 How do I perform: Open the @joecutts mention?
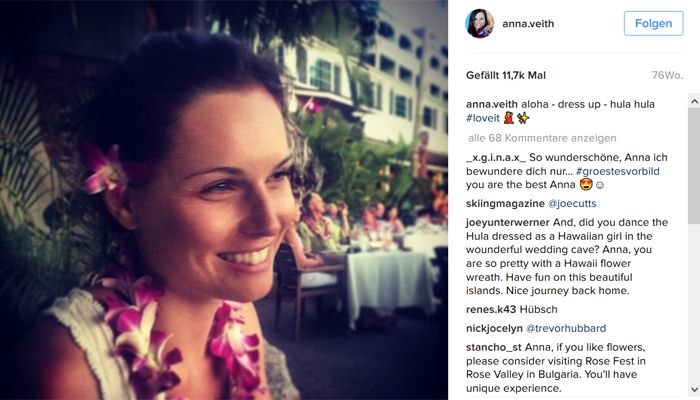point(572,204)
